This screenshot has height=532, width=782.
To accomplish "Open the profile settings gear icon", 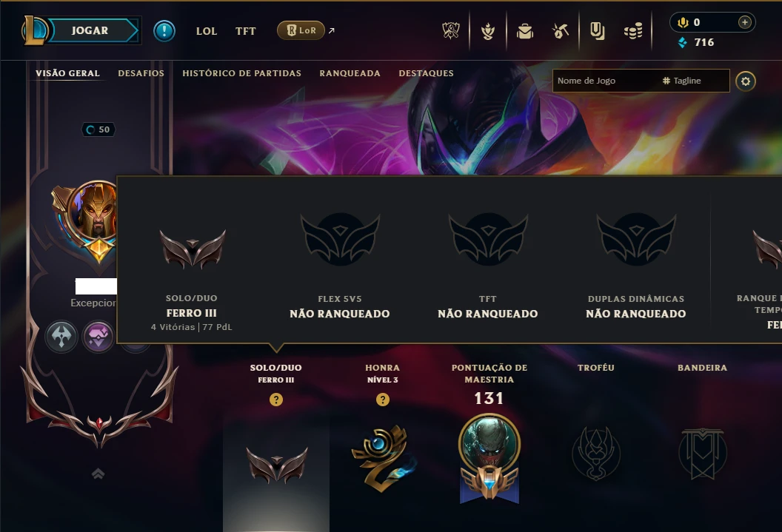I will (746, 81).
